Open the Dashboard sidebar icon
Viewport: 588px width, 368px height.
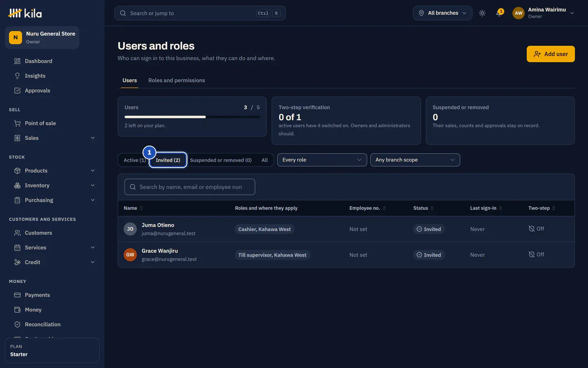tap(17, 61)
